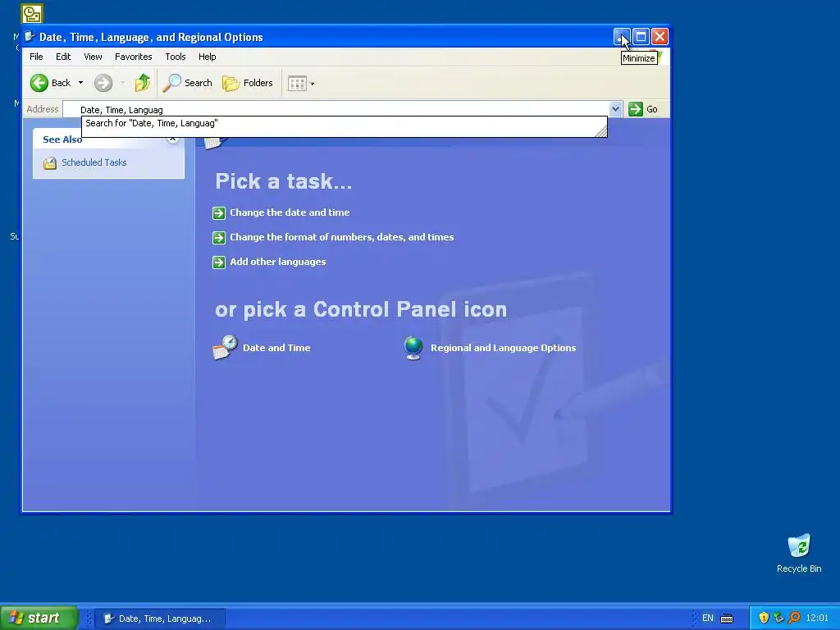Open the 'Date and Time' label link
The image size is (840, 630).
(277, 348)
